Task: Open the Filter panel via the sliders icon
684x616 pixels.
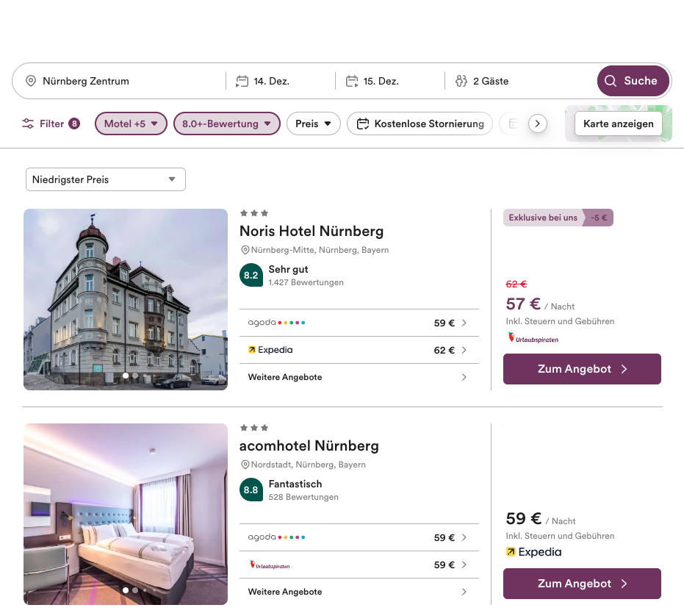Action: click(x=29, y=123)
